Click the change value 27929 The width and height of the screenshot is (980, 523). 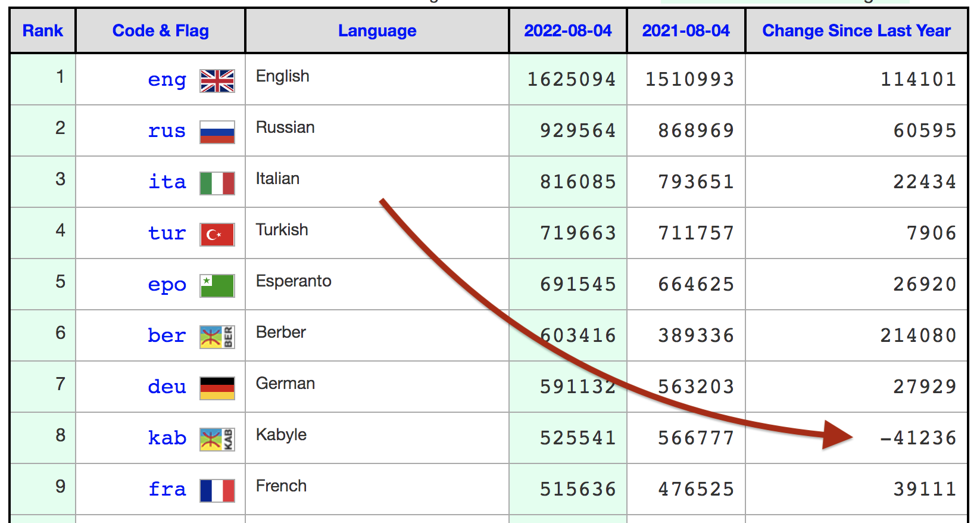925,387
